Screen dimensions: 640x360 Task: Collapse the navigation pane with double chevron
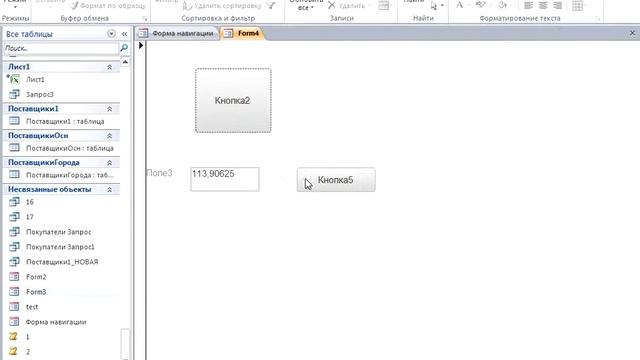point(124,34)
